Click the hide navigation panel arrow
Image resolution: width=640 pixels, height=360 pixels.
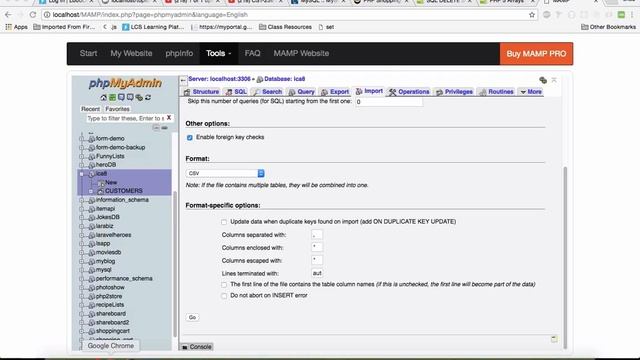coord(183,80)
